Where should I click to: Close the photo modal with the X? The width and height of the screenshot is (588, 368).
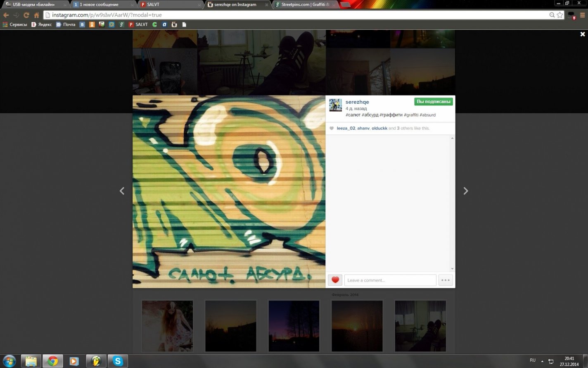pos(582,34)
